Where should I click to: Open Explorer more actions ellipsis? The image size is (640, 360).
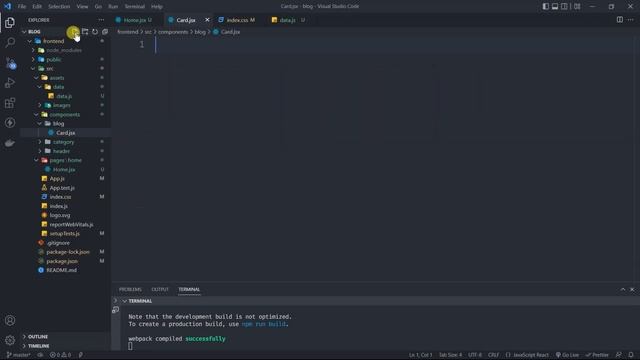101,20
